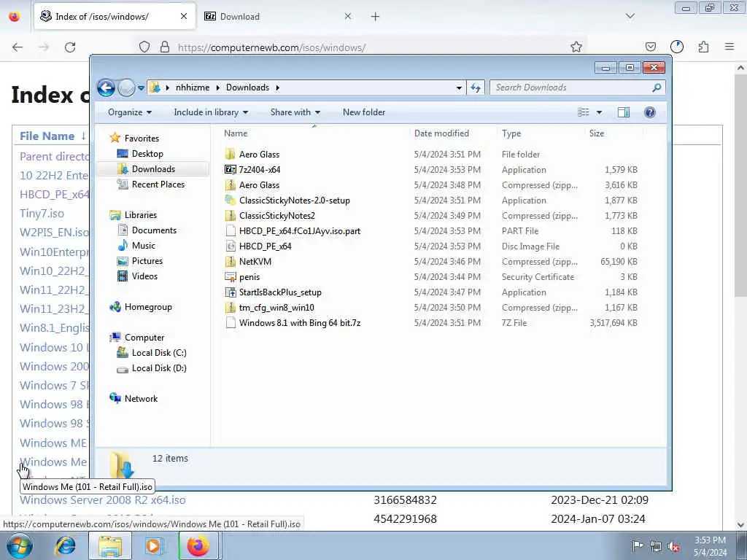Click New folder in the toolbar
The width and height of the screenshot is (747, 560).
[364, 112]
